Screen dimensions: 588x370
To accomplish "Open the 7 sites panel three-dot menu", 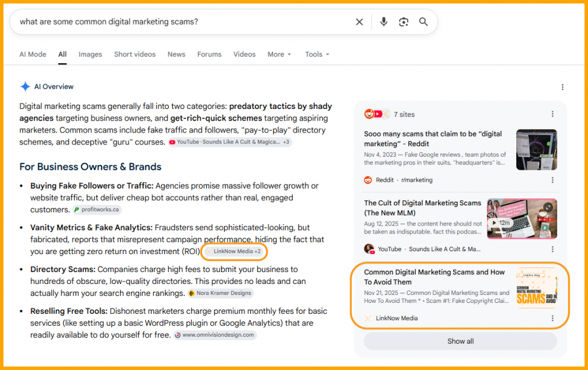I will (x=552, y=114).
